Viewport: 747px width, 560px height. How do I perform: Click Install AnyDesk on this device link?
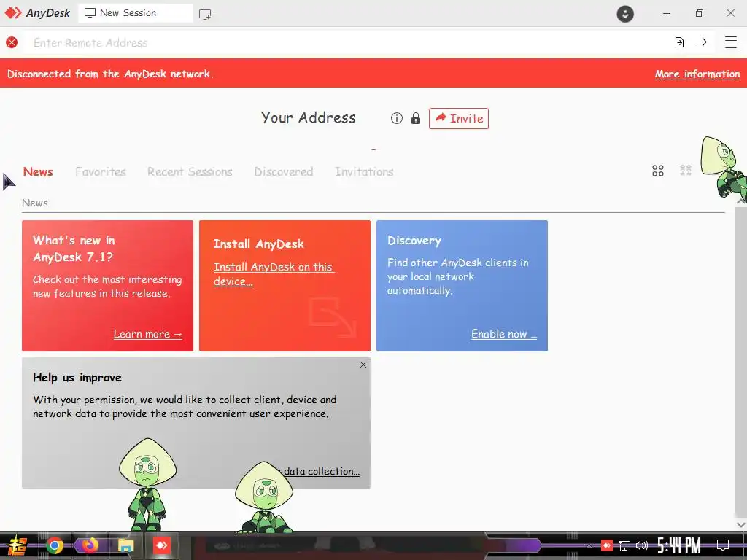click(274, 274)
